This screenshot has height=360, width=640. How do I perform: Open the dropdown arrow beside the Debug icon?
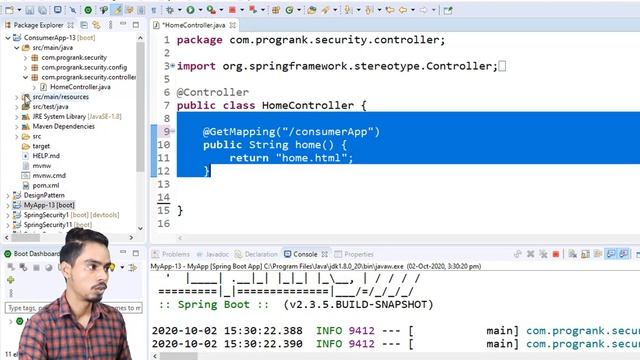tap(179, 10)
